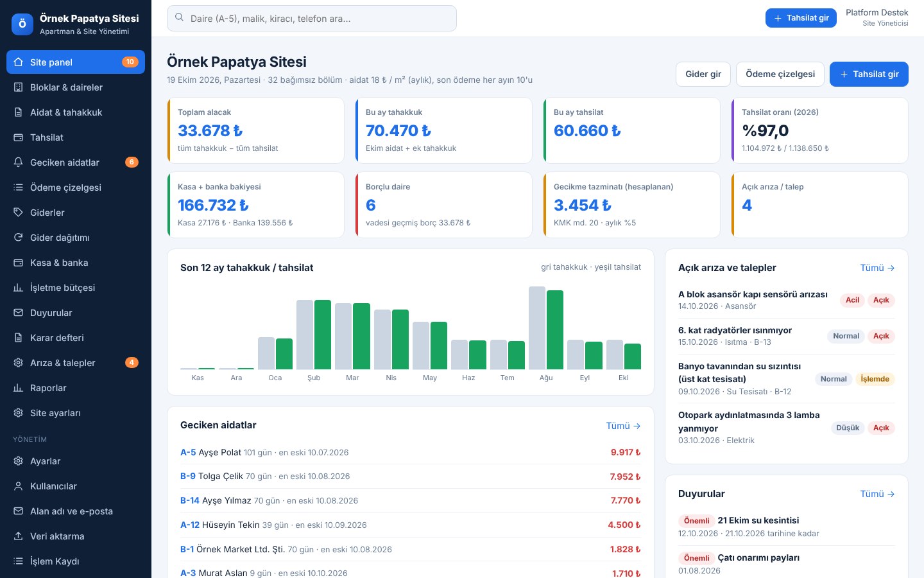This screenshot has height=578, width=924.
Task: Click the refresh icon for Gider dağıtımı
Action: coord(18,238)
